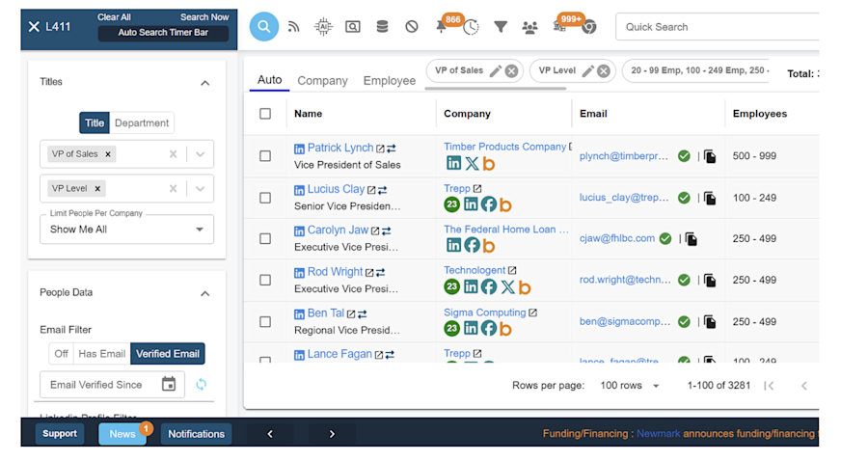
Task: Open the News button
Action: click(x=122, y=434)
